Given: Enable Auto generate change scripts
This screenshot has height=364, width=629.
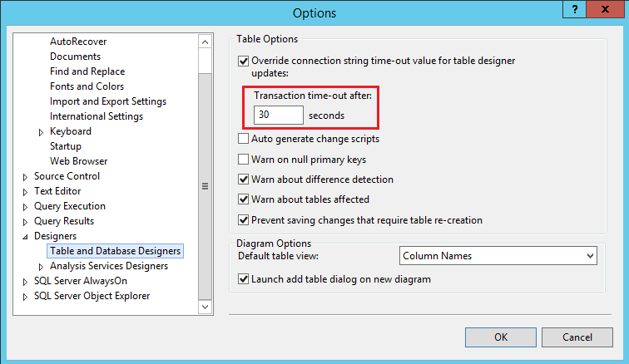Looking at the screenshot, I should (244, 139).
